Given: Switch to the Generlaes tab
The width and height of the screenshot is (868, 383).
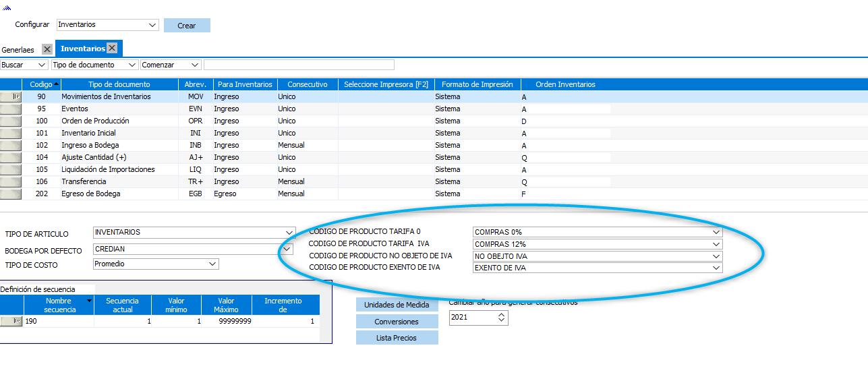Looking at the screenshot, I should pyautogui.click(x=18, y=50).
